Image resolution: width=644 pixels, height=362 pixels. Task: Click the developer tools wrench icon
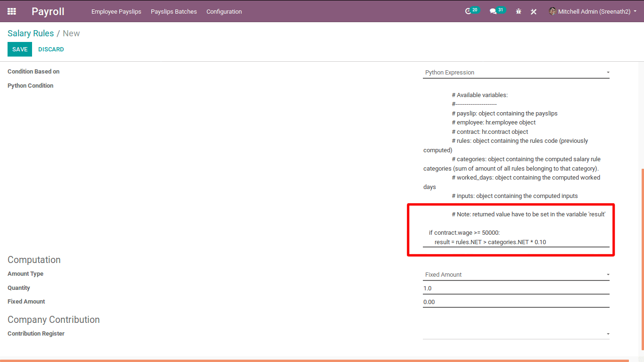(534, 11)
